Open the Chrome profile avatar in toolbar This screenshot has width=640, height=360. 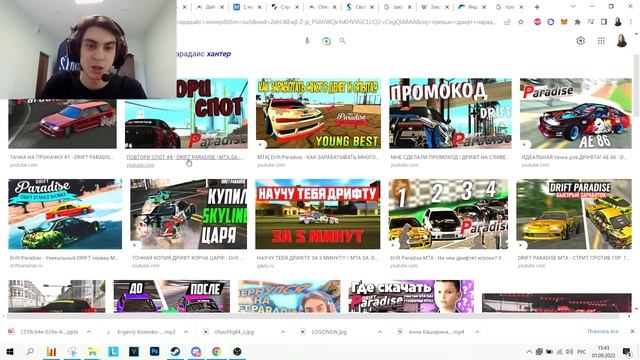(618, 22)
